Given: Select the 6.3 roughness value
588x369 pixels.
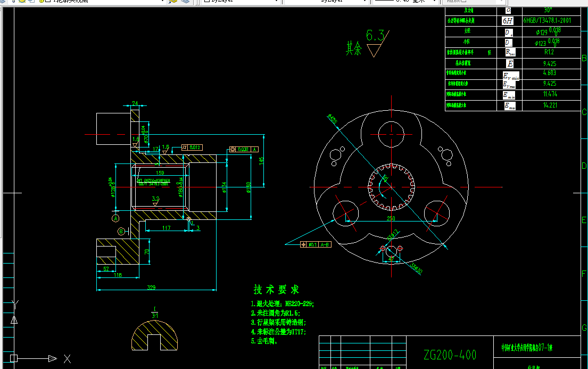Looking at the screenshot, I should (375, 36).
